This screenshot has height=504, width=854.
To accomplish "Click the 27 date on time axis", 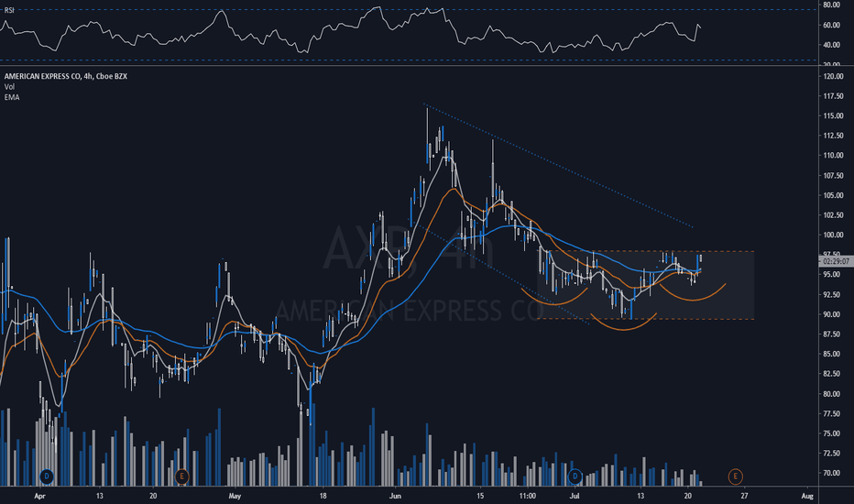I will click(x=744, y=496).
